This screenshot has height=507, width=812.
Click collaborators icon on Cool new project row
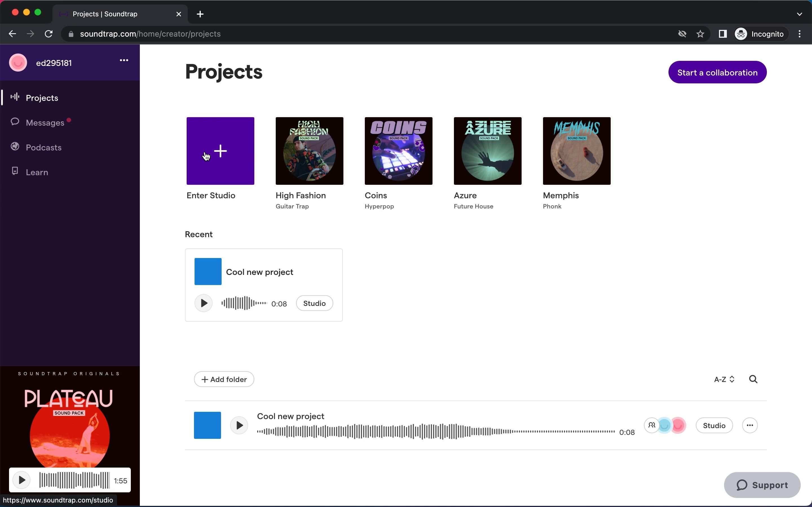[x=652, y=425]
